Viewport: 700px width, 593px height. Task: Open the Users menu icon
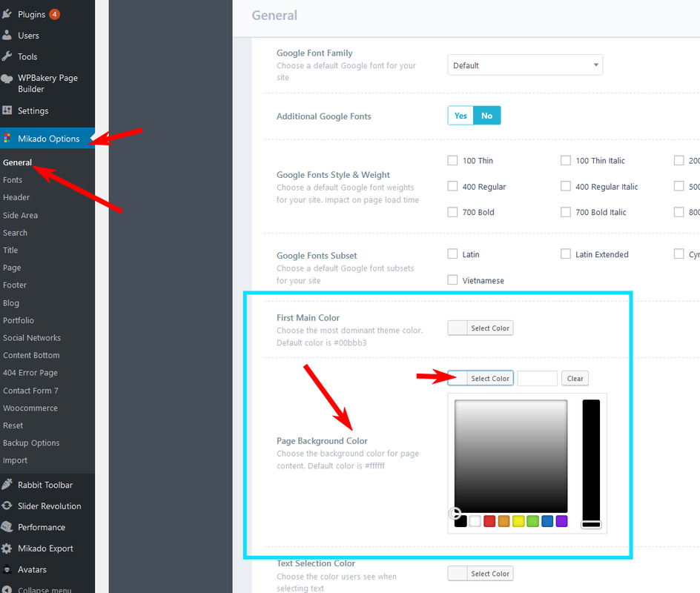[x=7, y=36]
